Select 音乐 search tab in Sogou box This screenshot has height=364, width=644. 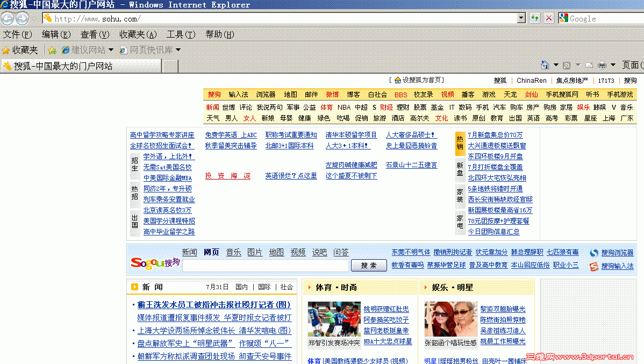pos(234,252)
